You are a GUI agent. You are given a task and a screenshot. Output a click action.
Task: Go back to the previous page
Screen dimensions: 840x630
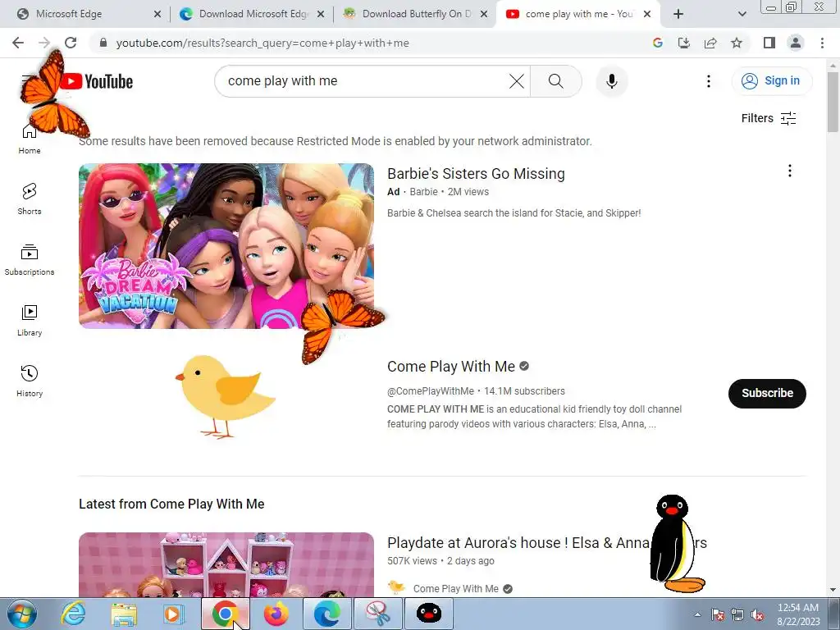pos(18,43)
